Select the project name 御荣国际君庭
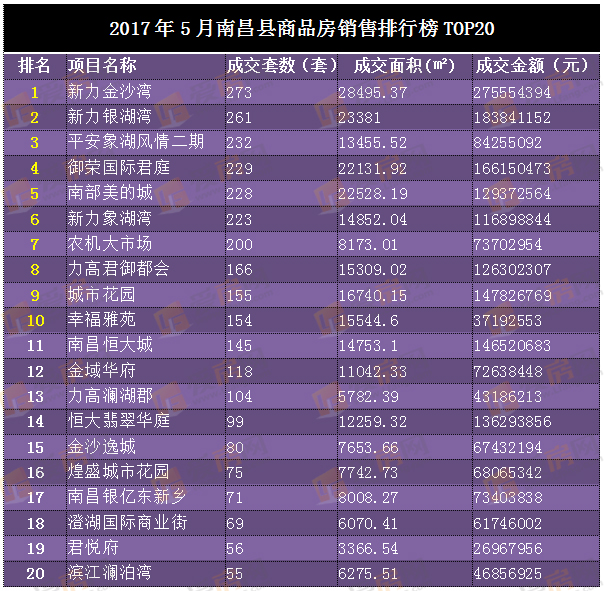This screenshot has width=604, height=591. point(119,168)
